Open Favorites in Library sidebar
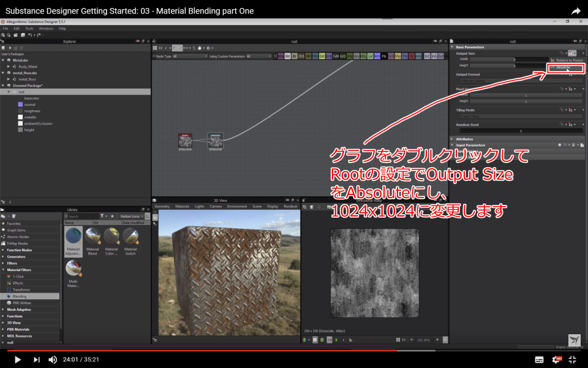The image size is (588, 368). pos(14,223)
